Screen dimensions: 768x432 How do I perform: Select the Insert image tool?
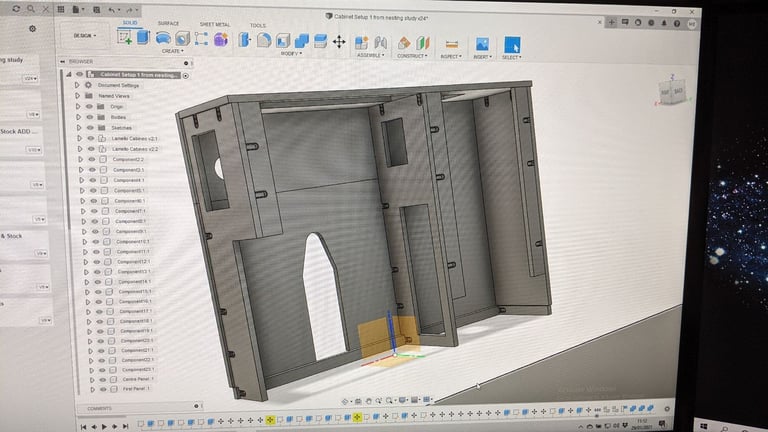click(x=482, y=45)
